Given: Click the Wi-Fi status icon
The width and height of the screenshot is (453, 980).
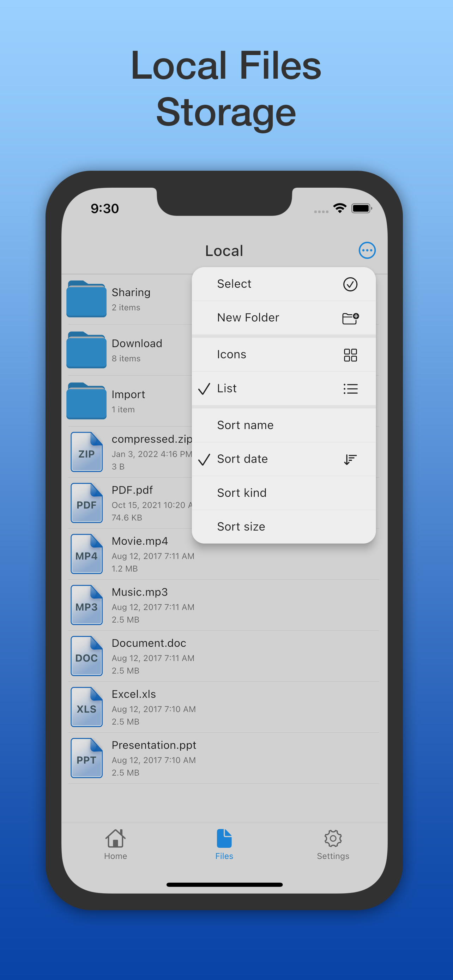Looking at the screenshot, I should (340, 208).
